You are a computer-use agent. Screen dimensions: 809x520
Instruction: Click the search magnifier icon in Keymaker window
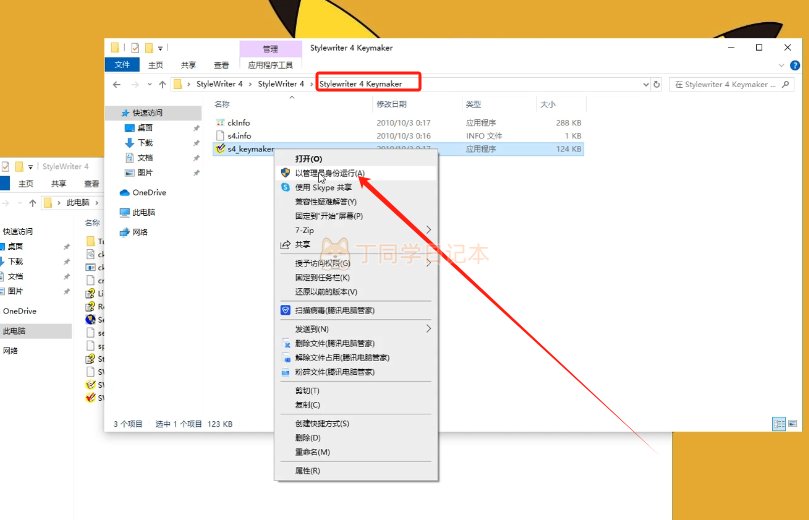[x=785, y=84]
